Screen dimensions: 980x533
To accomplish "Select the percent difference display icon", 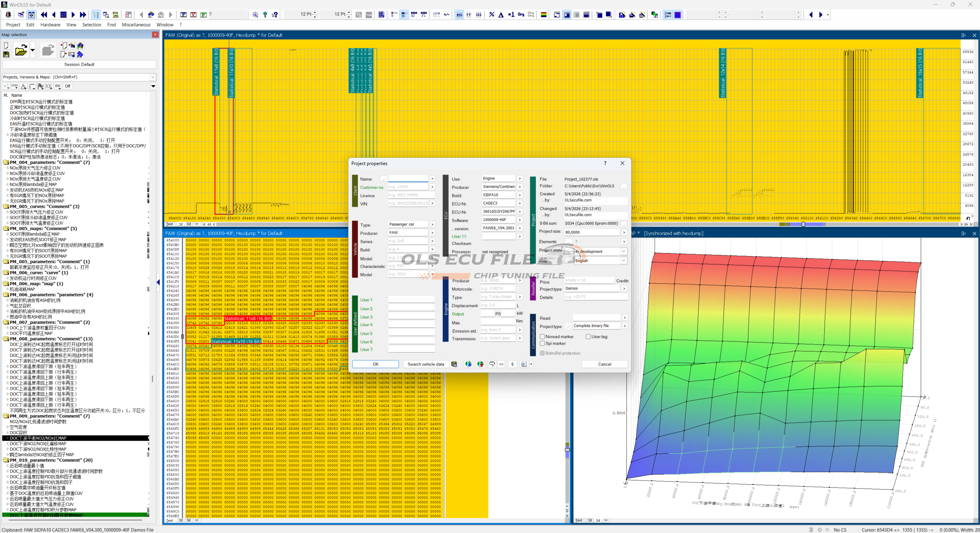I will 492,15.
